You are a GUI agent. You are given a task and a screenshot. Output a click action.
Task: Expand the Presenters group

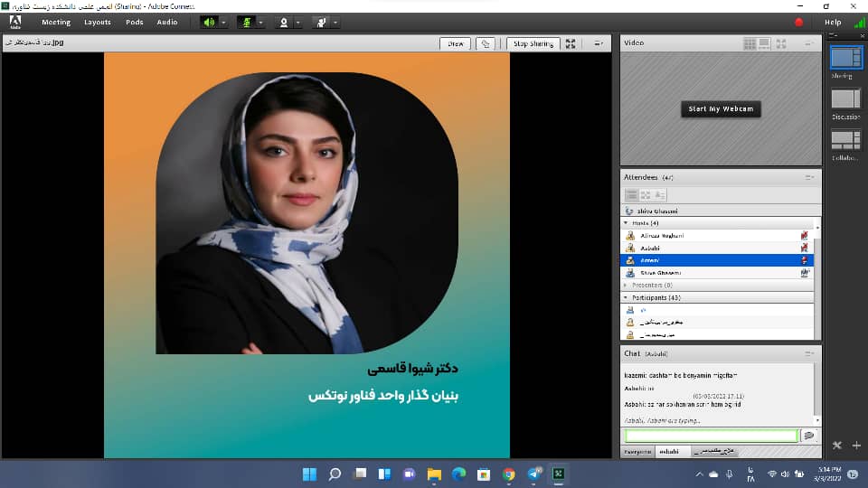(x=625, y=285)
